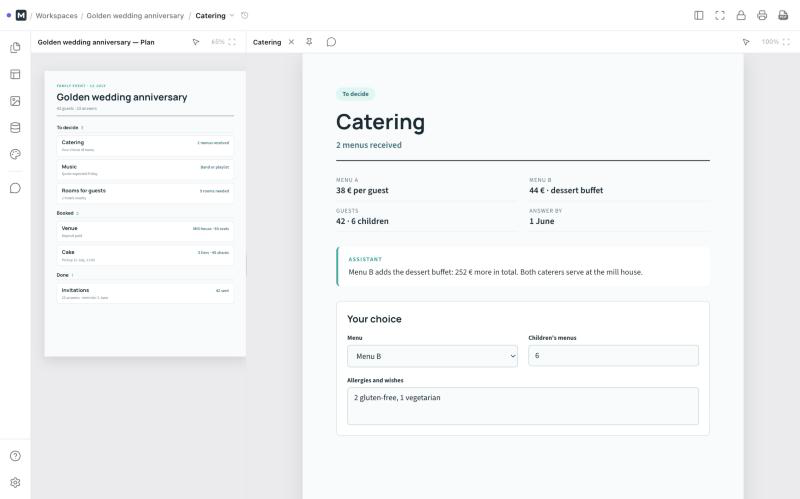800x499 pixels.
Task: Click the Catering breadcrumb label
Action: [x=210, y=16]
